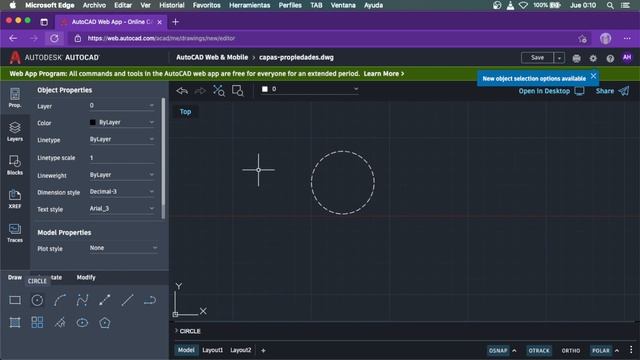Click the Top view label

point(185,111)
